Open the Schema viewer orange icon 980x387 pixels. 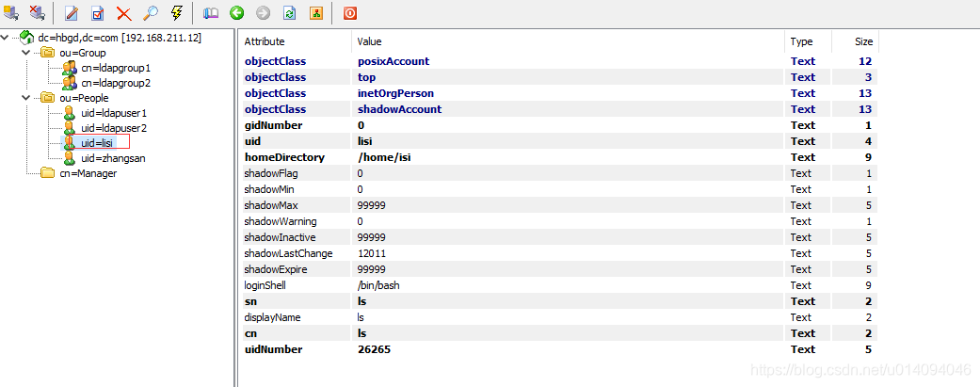click(x=315, y=12)
